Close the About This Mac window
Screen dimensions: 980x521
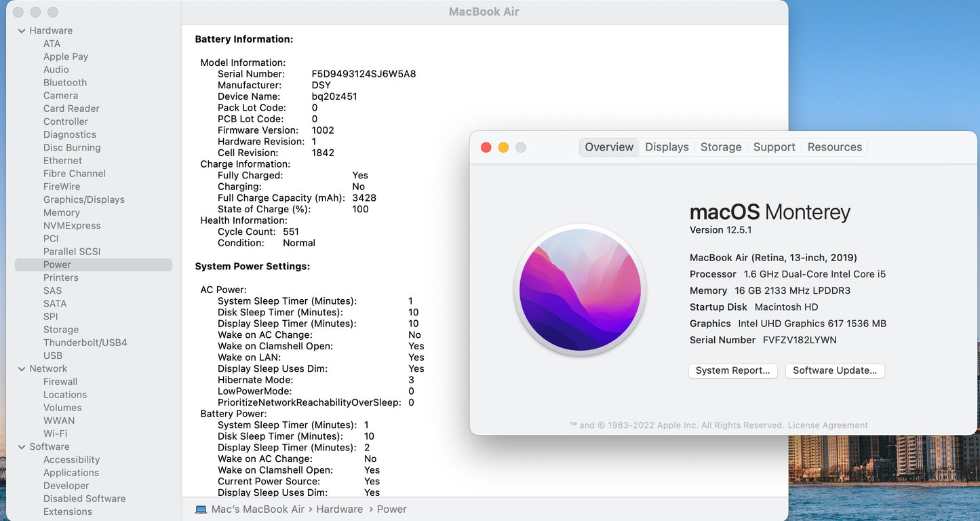(486, 147)
